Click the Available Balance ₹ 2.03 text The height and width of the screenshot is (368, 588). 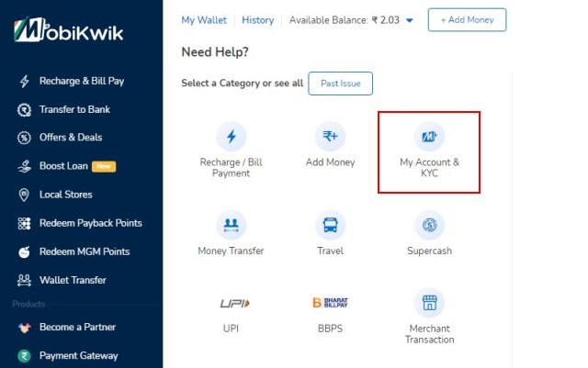pyautogui.click(x=345, y=20)
